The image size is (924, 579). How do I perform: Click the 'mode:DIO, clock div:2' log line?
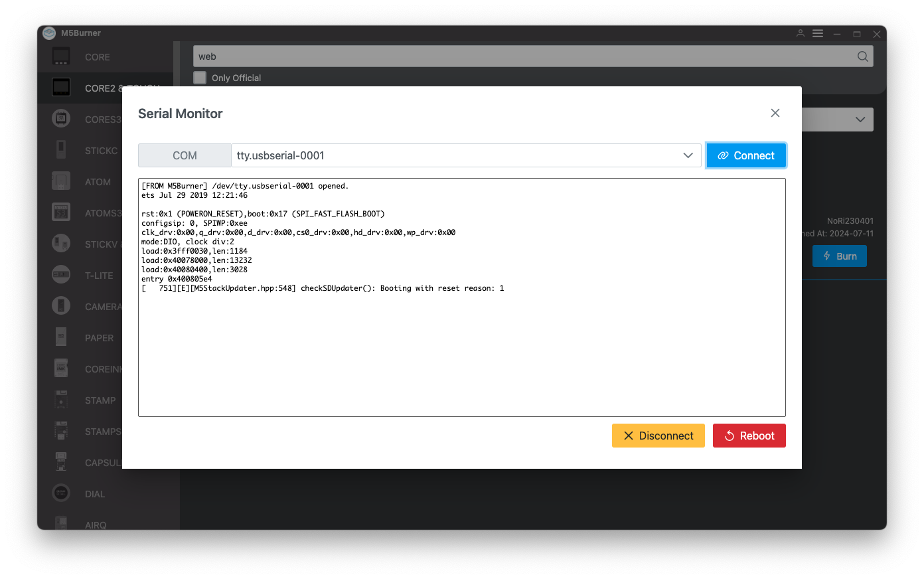pyautogui.click(x=188, y=242)
